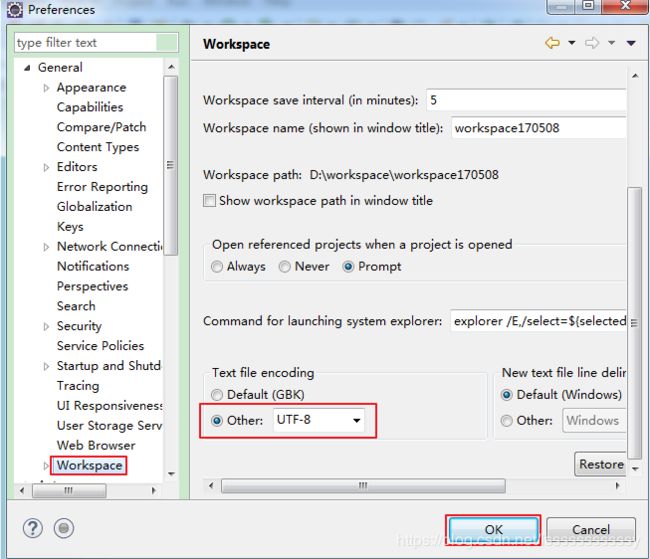Image resolution: width=650 pixels, height=559 pixels.
Task: Click right panel scroll up arrow
Action: pyautogui.click(x=635, y=76)
